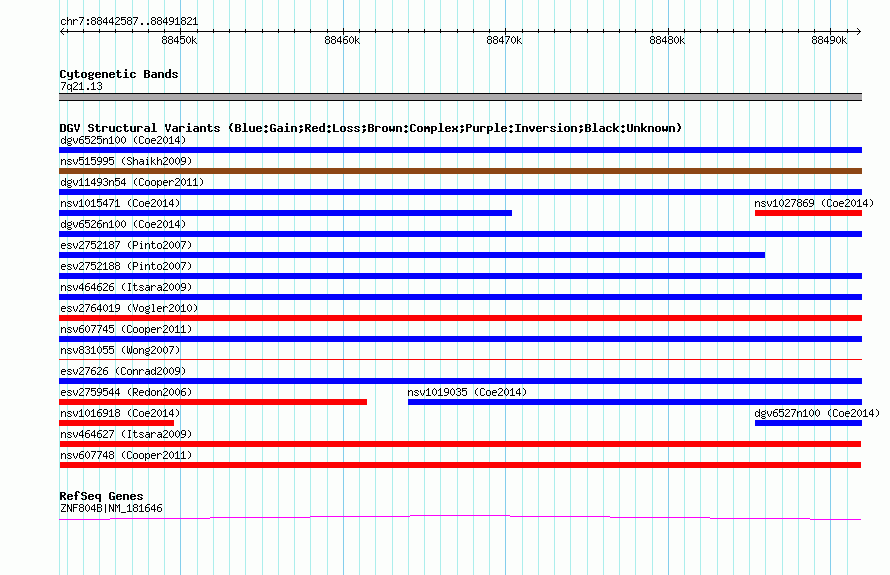Click the 88490k ruler marker

(x=829, y=40)
